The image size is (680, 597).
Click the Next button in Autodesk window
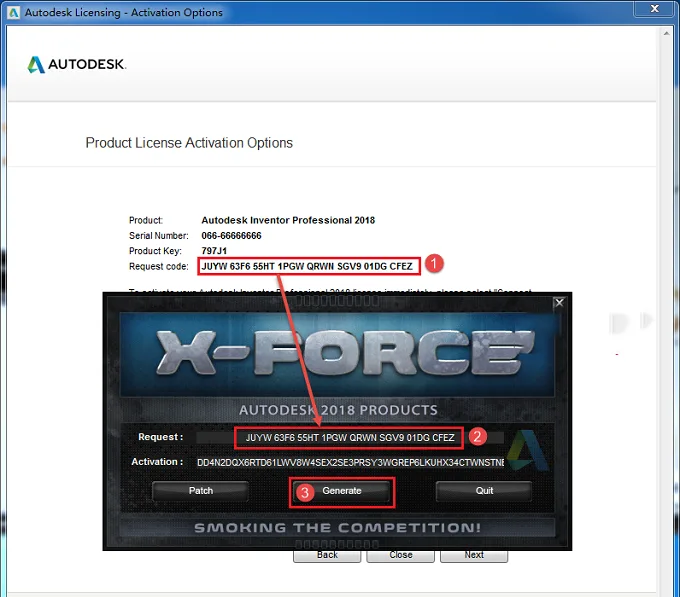pos(474,555)
